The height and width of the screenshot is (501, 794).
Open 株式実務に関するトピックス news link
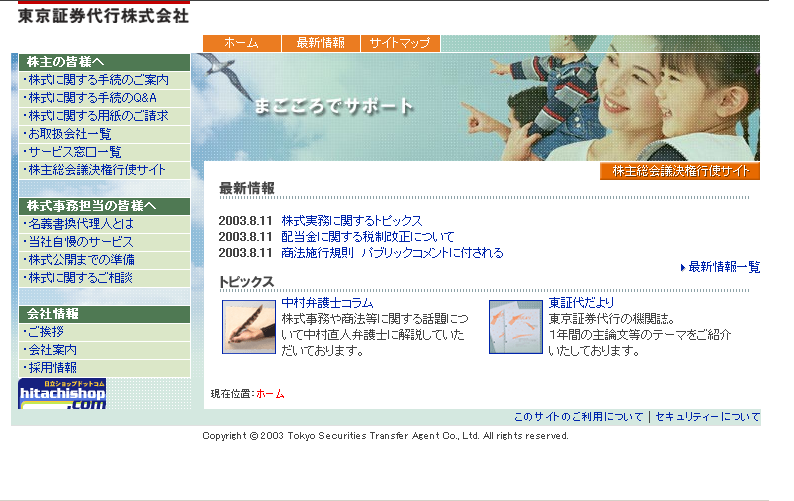click(351, 221)
